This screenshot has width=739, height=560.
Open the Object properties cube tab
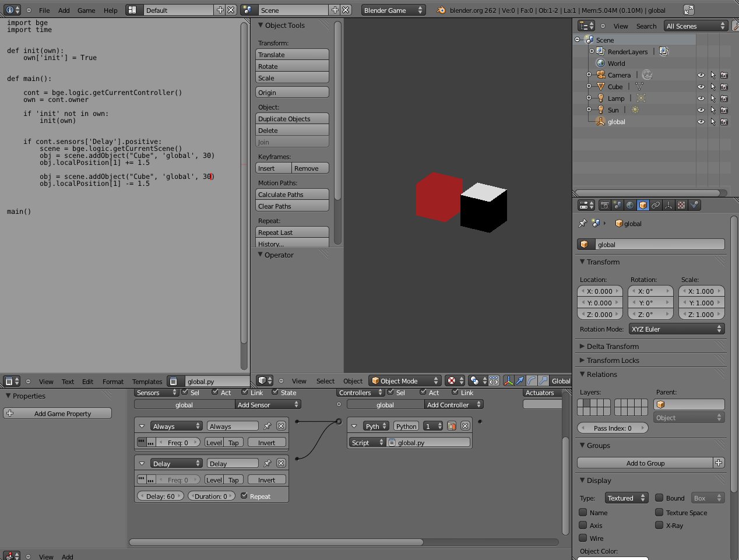[643, 205]
